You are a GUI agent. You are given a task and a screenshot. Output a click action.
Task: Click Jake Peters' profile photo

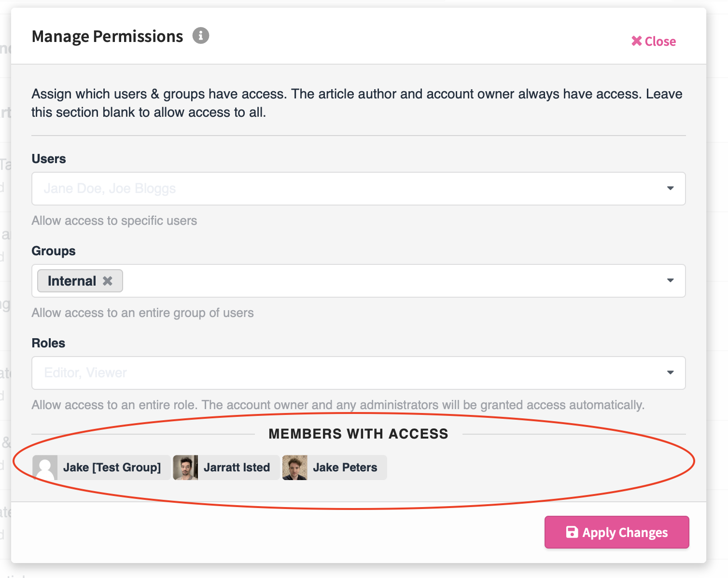click(295, 468)
